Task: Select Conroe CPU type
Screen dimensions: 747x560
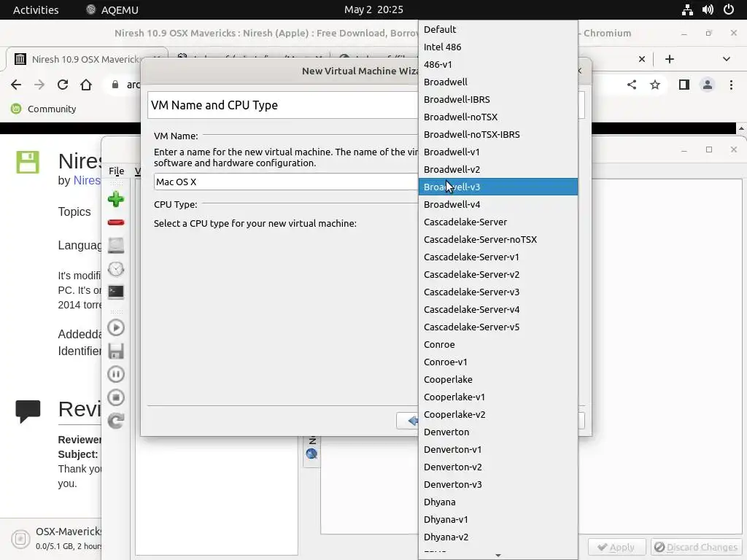Action: [498, 344]
